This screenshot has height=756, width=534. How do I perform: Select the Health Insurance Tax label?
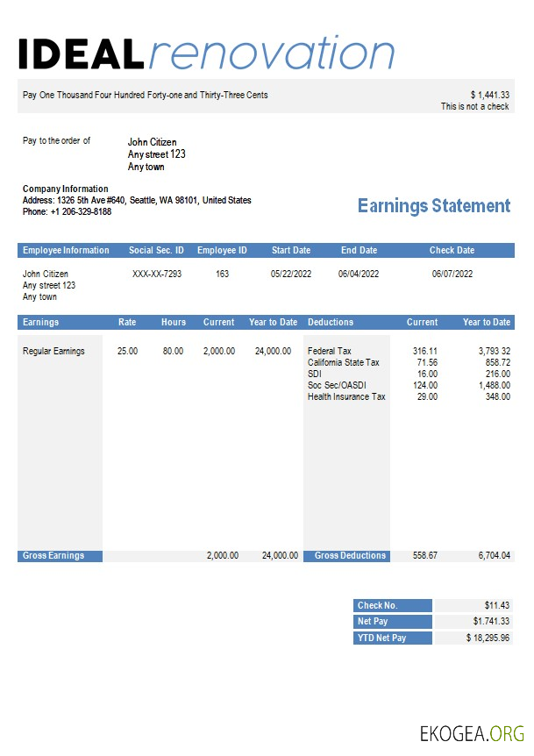click(346, 397)
